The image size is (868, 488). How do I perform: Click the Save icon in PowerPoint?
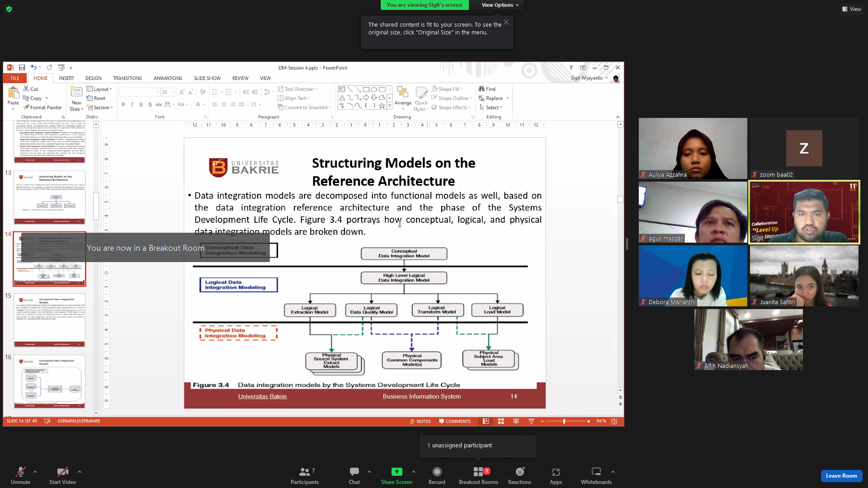pyautogui.click(x=22, y=68)
